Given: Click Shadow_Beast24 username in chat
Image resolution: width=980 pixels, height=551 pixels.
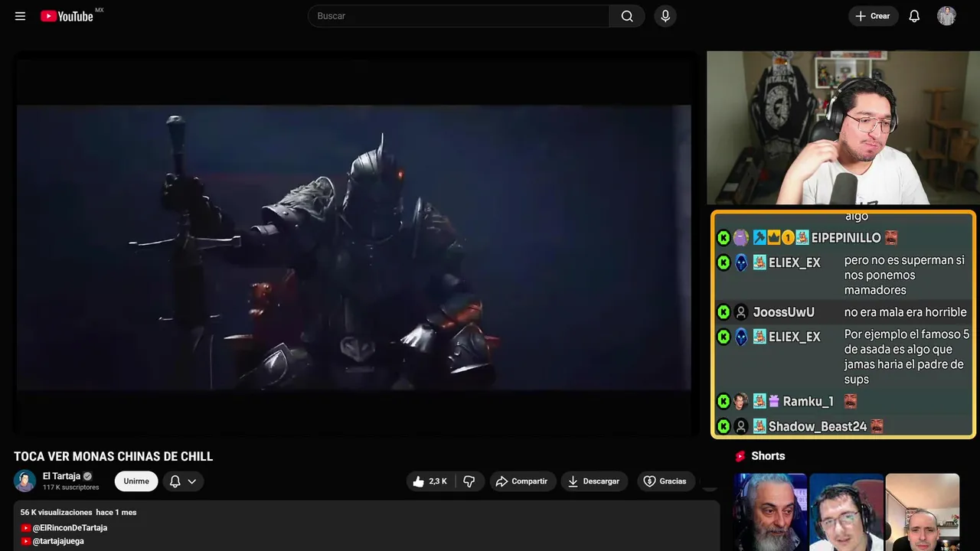Looking at the screenshot, I should (x=818, y=427).
